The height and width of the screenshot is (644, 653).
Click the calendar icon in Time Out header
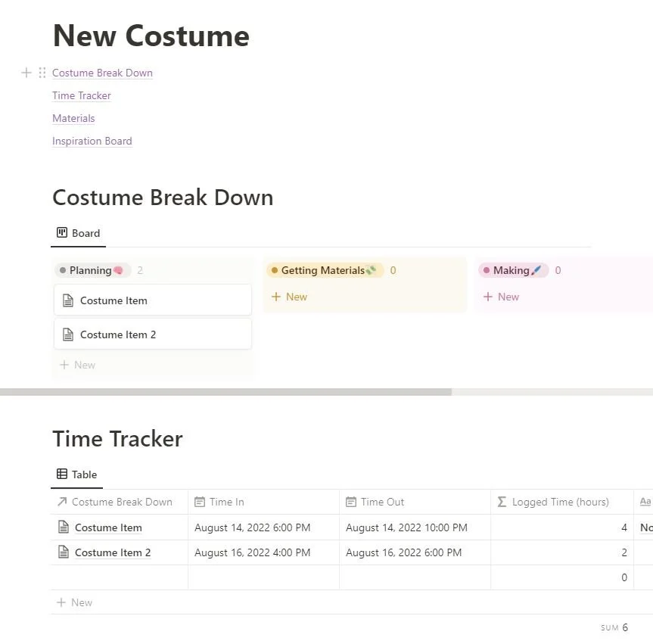coord(351,502)
